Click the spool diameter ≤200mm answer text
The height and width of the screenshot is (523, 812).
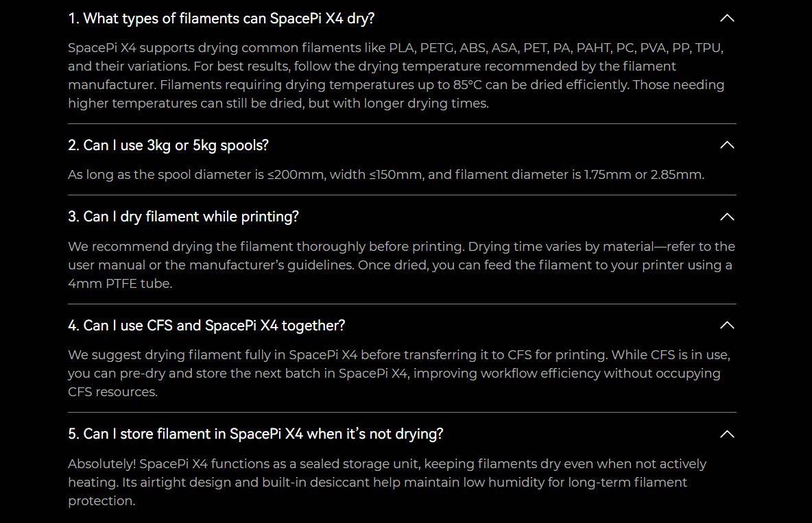click(x=386, y=175)
